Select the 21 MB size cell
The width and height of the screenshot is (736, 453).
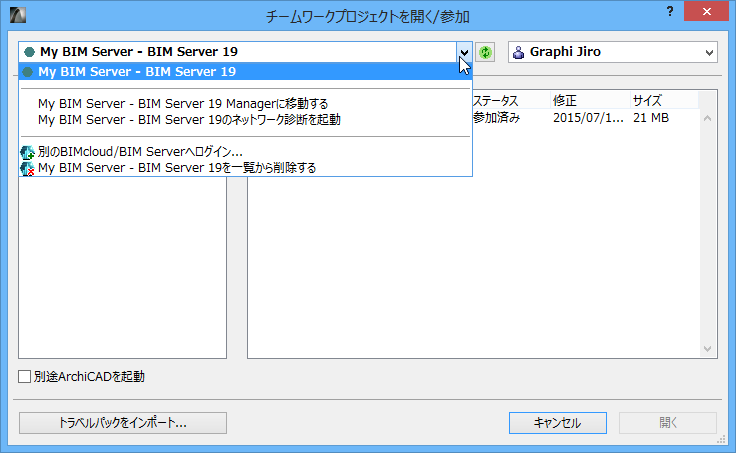click(x=651, y=118)
